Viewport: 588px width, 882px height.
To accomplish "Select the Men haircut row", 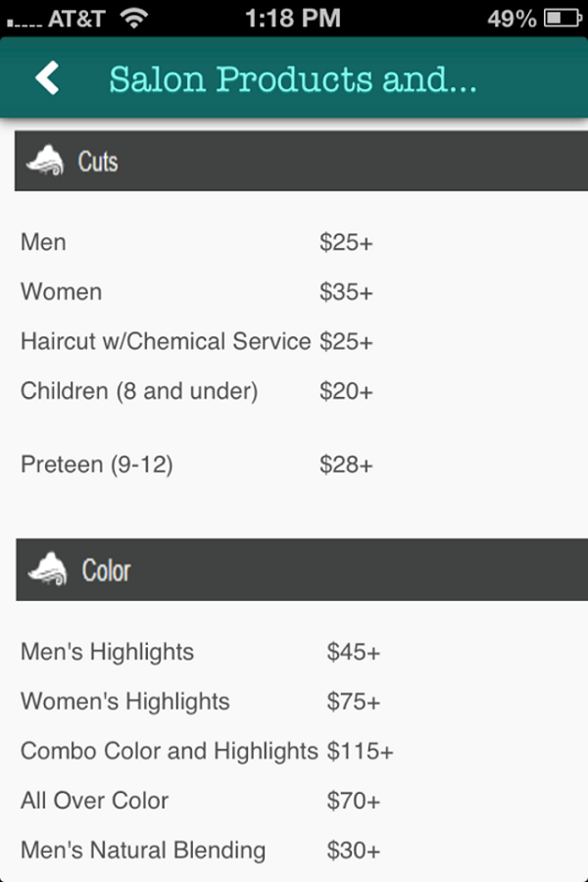I will [x=197, y=242].
